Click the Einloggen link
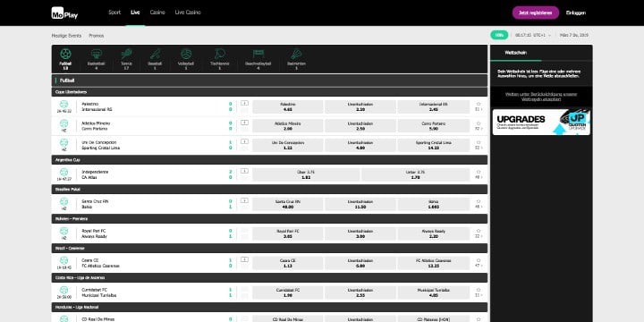Screen dimensions: 644x322 pyautogui.click(x=576, y=13)
